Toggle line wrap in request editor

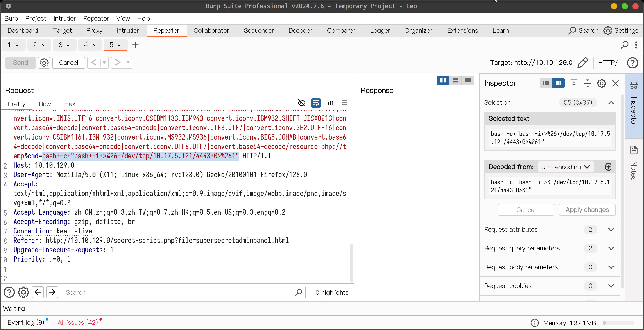(x=316, y=103)
